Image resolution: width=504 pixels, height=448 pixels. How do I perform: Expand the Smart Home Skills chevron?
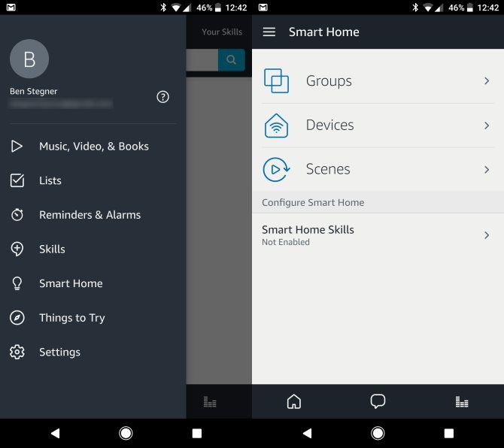[x=487, y=235]
